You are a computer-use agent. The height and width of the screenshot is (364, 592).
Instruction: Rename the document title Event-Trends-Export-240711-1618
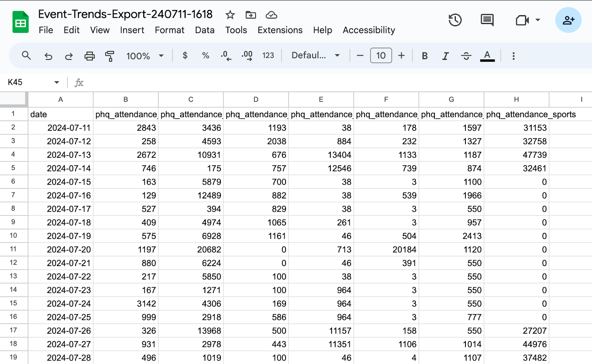tap(125, 14)
